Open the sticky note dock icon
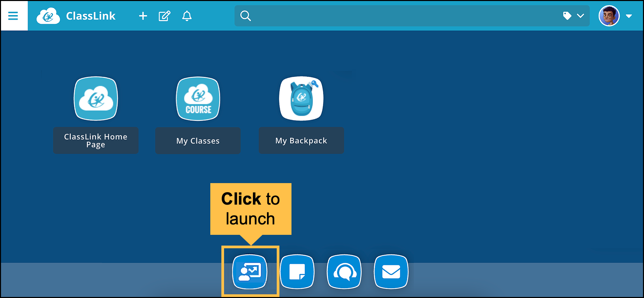This screenshot has width=644, height=298. (x=297, y=271)
